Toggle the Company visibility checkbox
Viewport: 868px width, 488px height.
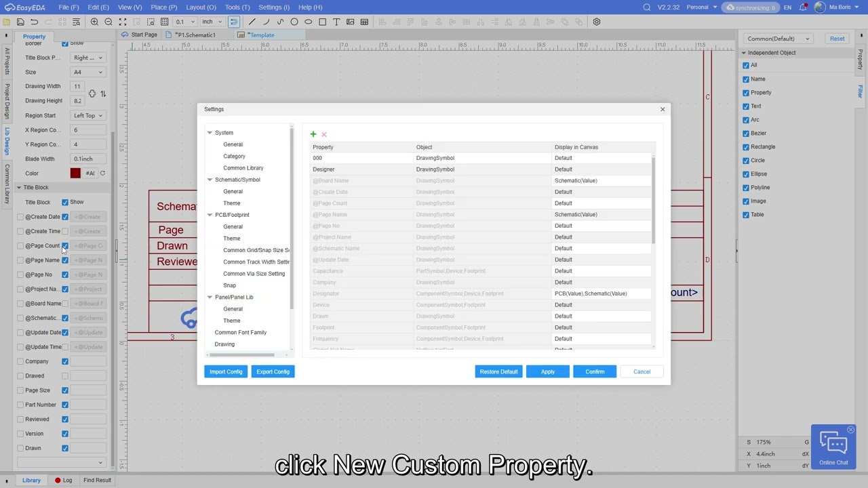tap(65, 361)
